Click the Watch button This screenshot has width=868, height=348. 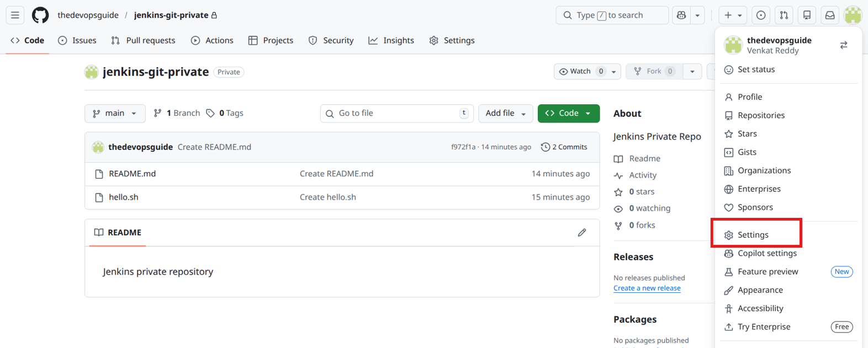tap(582, 71)
